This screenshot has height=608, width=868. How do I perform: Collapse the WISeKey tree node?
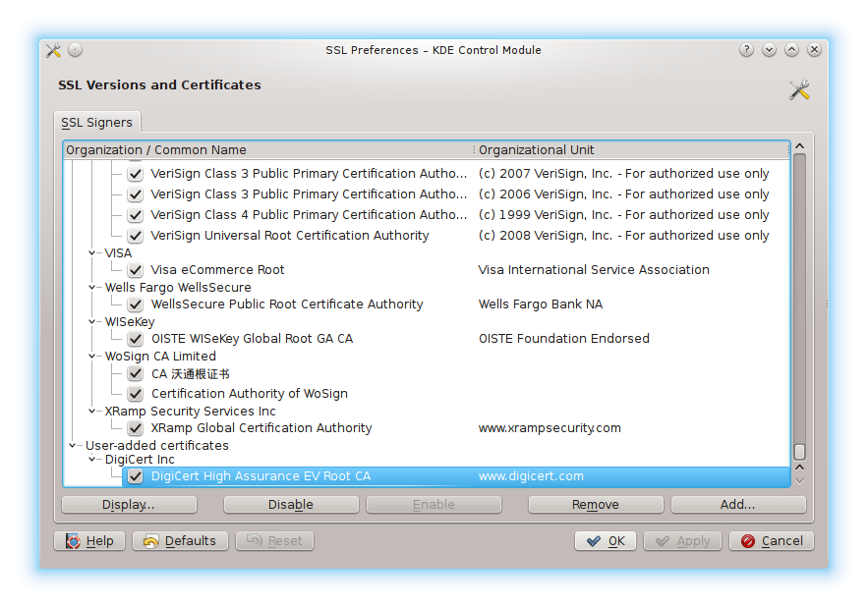(91, 321)
